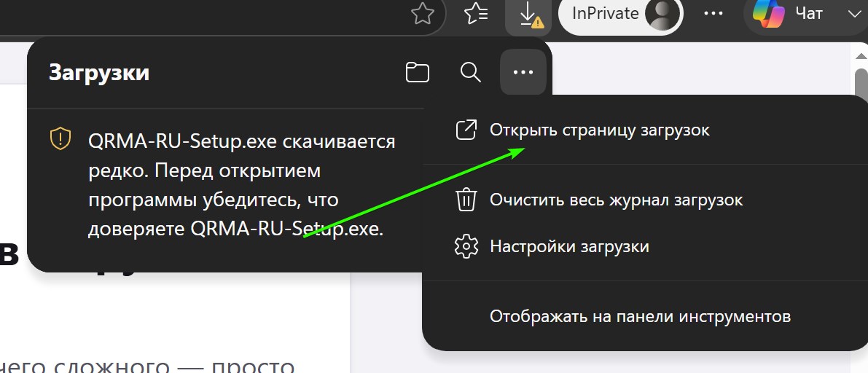
Task: Open the InPrivate profile button
Action: click(x=620, y=13)
